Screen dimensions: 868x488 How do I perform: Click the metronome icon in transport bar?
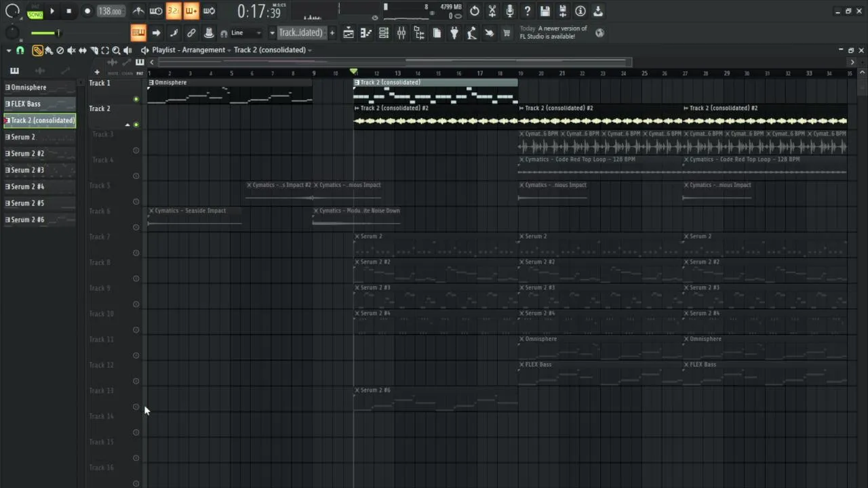click(x=138, y=11)
